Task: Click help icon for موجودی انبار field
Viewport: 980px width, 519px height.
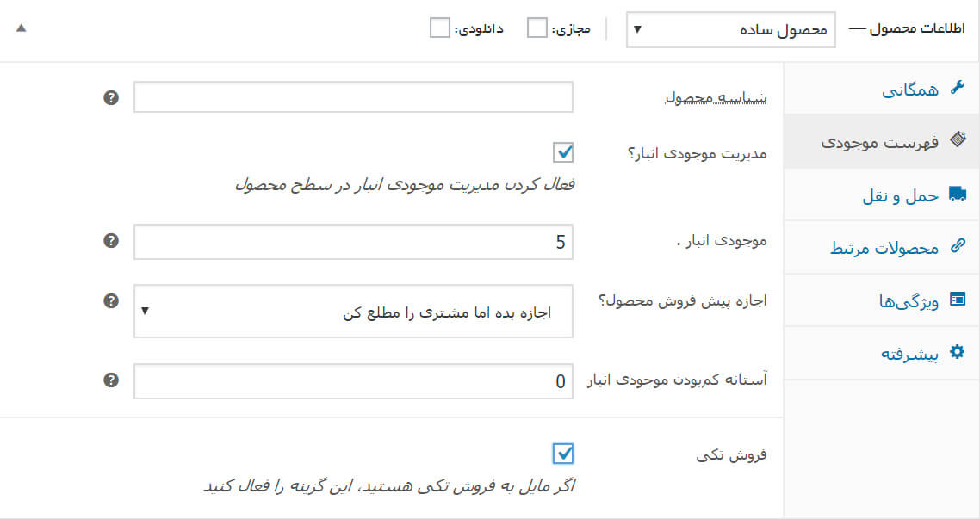Action: pos(111,240)
